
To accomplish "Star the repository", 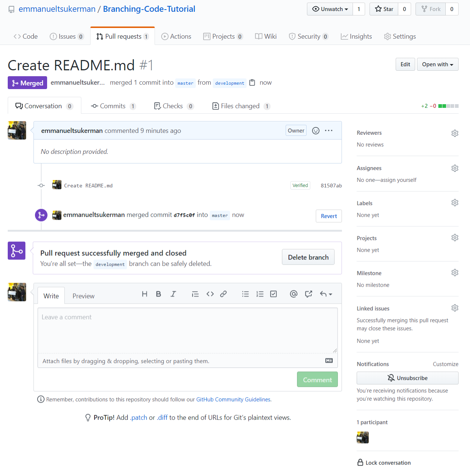I will [x=384, y=9].
